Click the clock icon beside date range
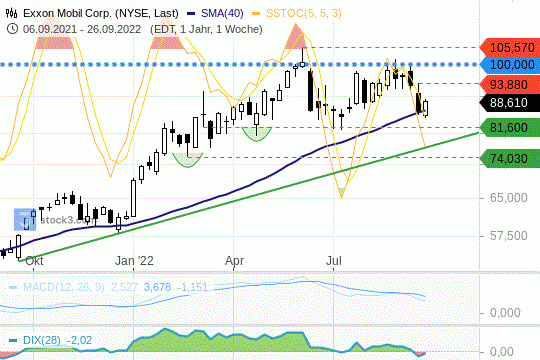540x360 pixels. 12,29
